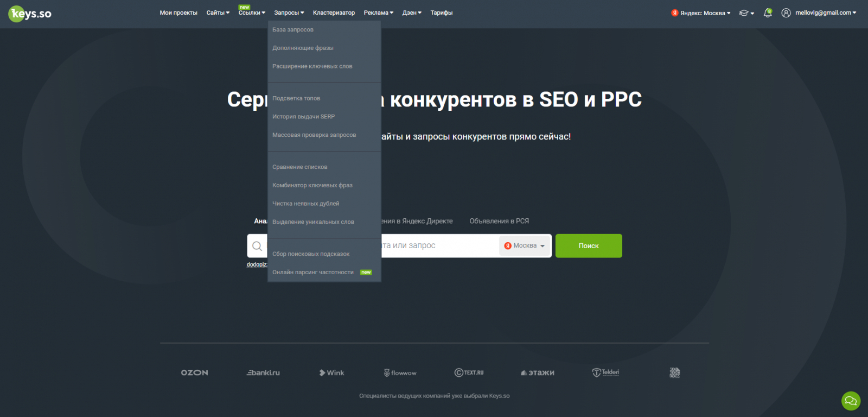Click the flowwow logo

[x=400, y=372]
